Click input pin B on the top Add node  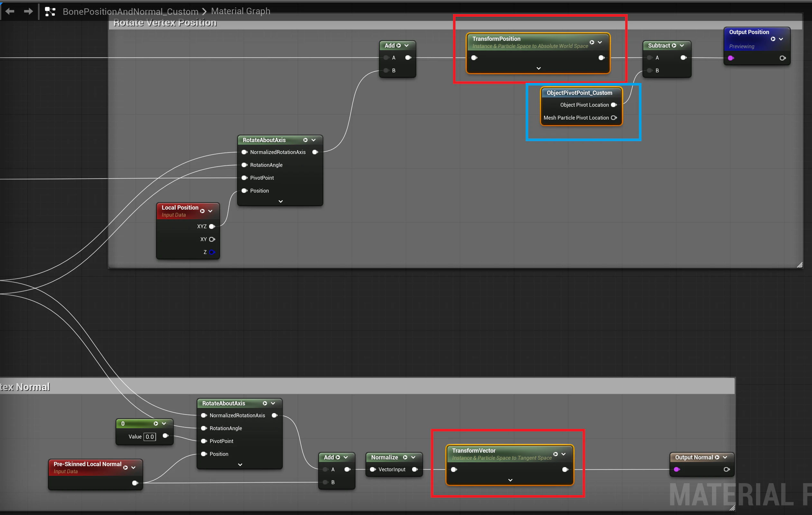click(386, 70)
